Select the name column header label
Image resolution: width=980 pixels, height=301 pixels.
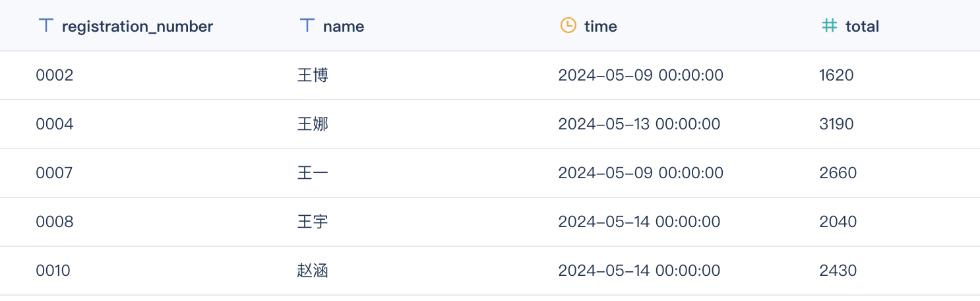(344, 26)
